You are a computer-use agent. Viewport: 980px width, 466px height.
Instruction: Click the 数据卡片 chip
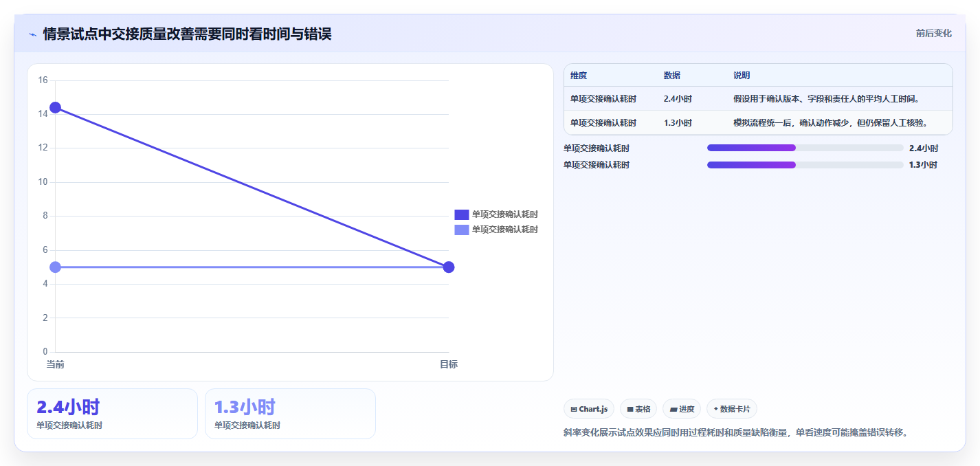point(731,409)
